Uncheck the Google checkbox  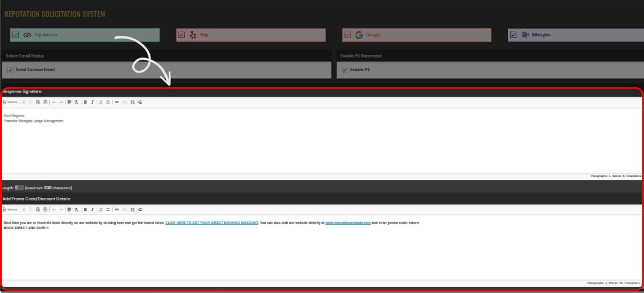(347, 35)
